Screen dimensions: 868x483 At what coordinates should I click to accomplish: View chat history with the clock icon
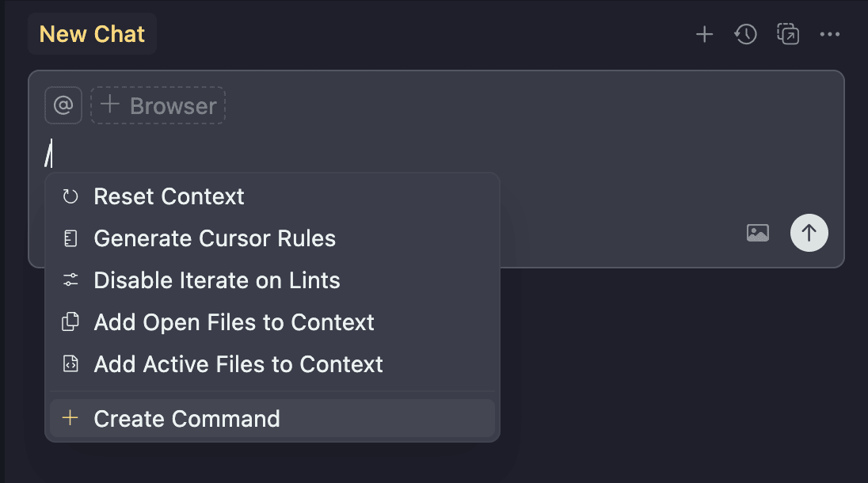click(745, 34)
